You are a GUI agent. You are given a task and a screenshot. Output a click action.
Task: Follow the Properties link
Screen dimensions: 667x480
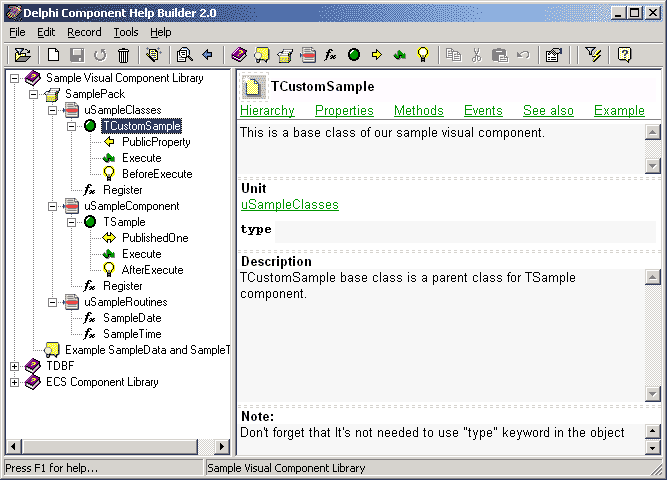click(344, 111)
